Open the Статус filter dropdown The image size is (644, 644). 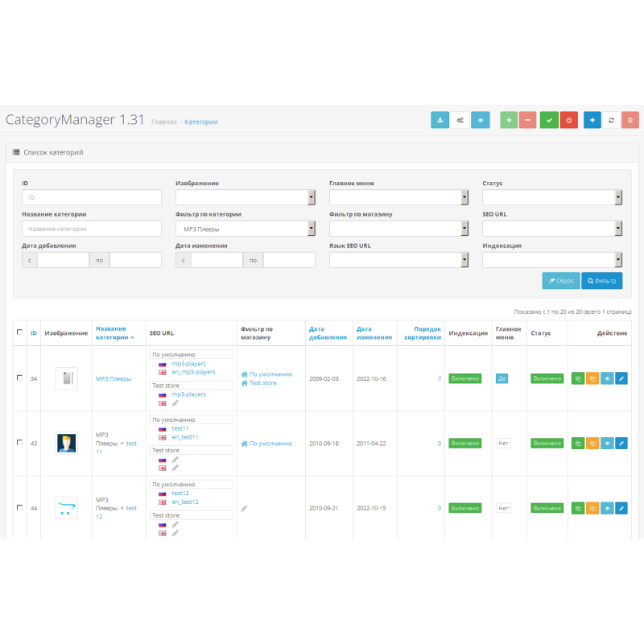point(552,198)
